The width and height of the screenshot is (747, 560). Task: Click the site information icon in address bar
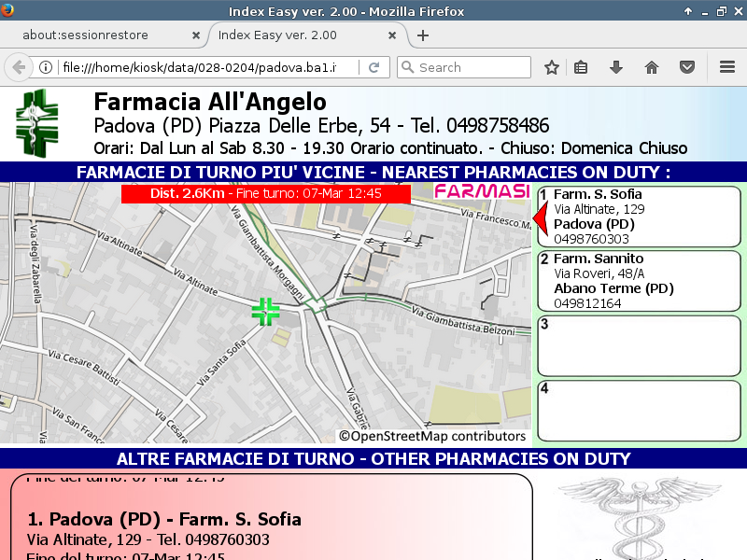[45, 67]
